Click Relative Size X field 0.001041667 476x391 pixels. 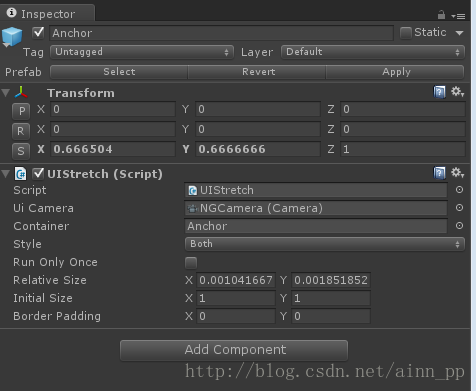click(236, 280)
